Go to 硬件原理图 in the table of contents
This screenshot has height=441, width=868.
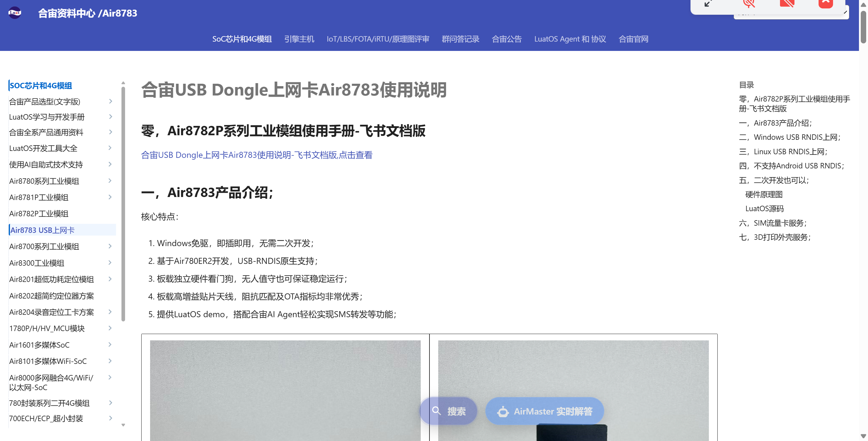click(764, 194)
